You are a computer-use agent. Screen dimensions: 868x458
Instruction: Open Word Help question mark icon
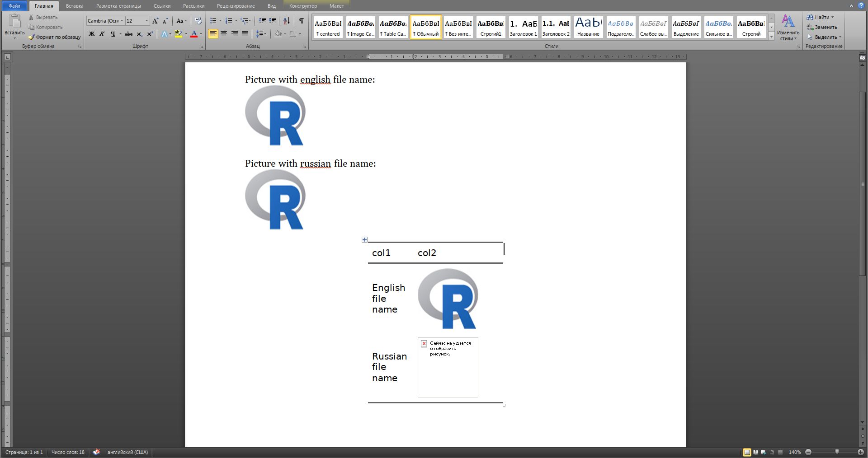click(861, 5)
